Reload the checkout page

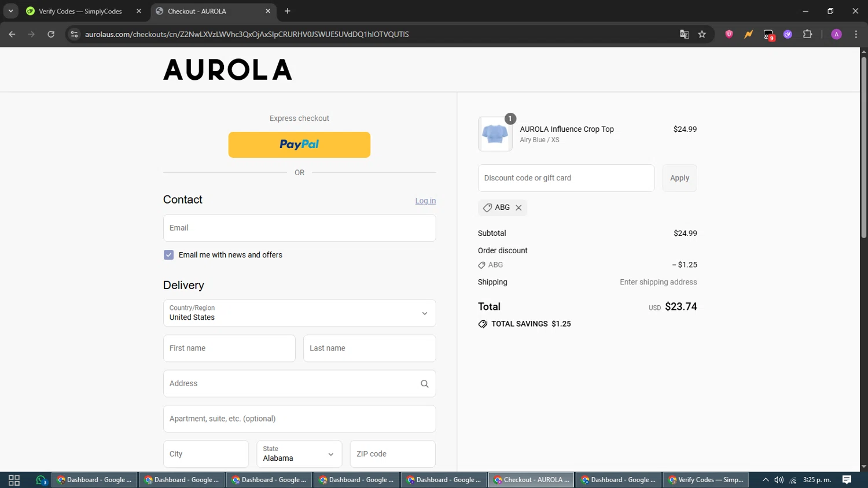pos(51,34)
